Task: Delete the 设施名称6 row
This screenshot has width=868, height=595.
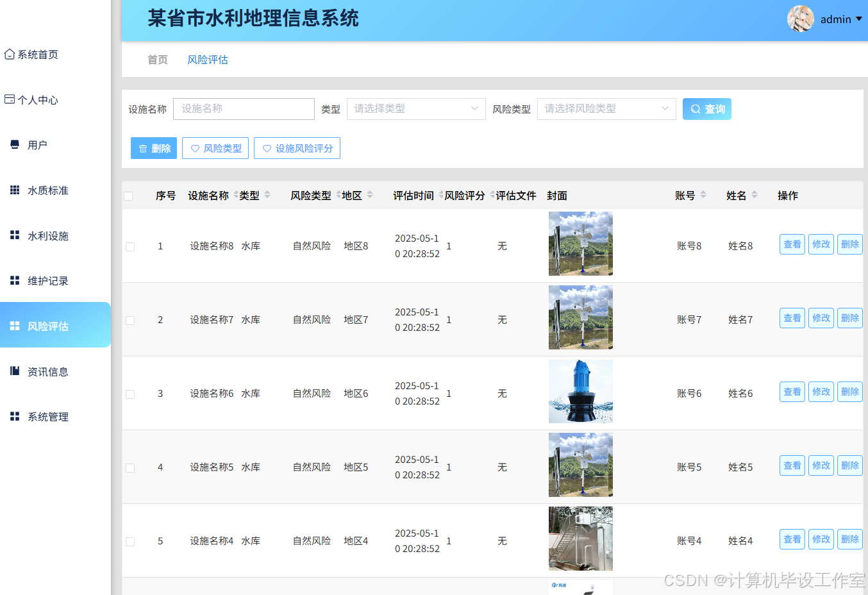Action: pos(850,392)
